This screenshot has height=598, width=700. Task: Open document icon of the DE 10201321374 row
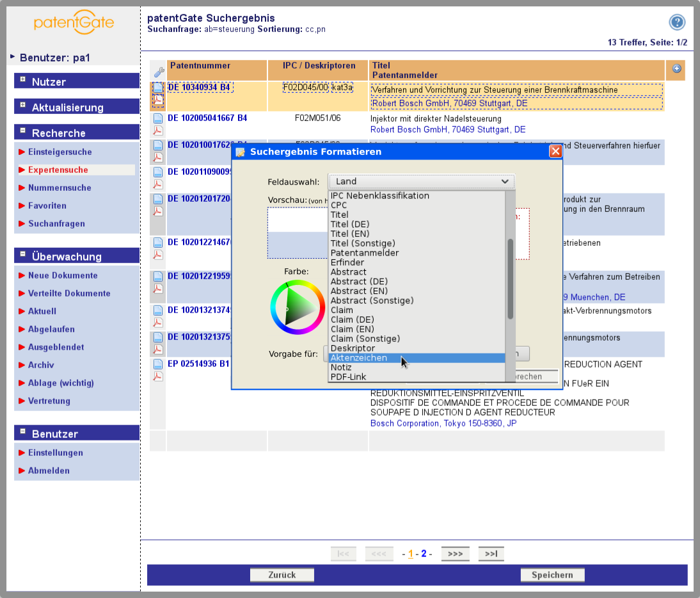(158, 311)
